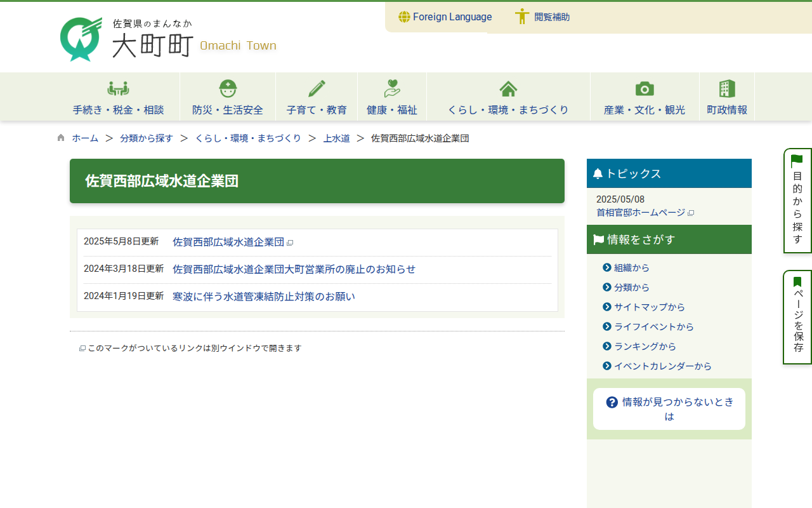
Task: Click the people-at-table icon above 手続き・税金・相談
Action: point(118,88)
